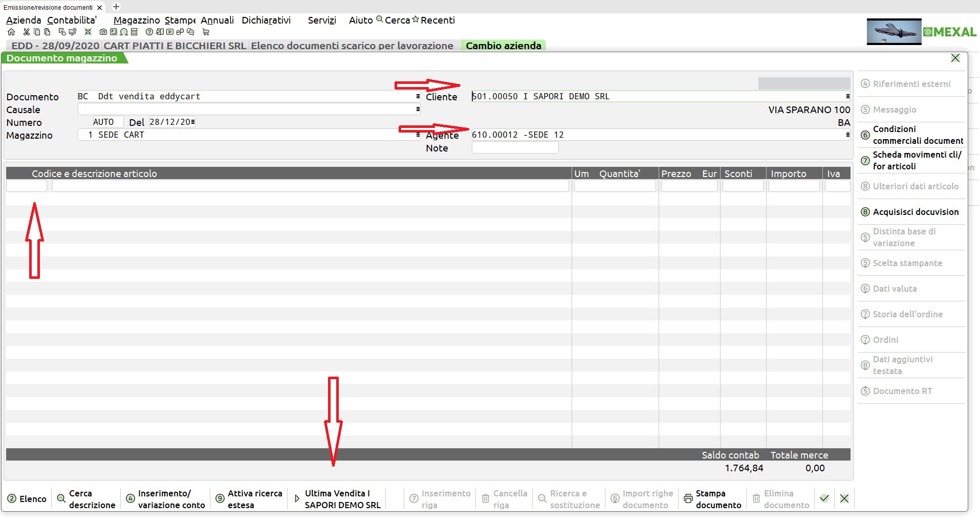Click the home icon in the toolbar
Screen dimensions: 980x524
click(x=11, y=32)
